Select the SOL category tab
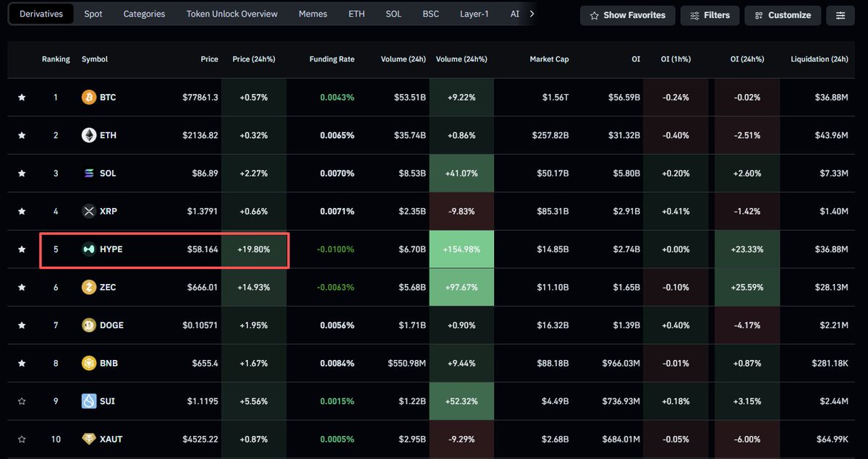Viewport: 868px width, 459px height. click(x=393, y=14)
